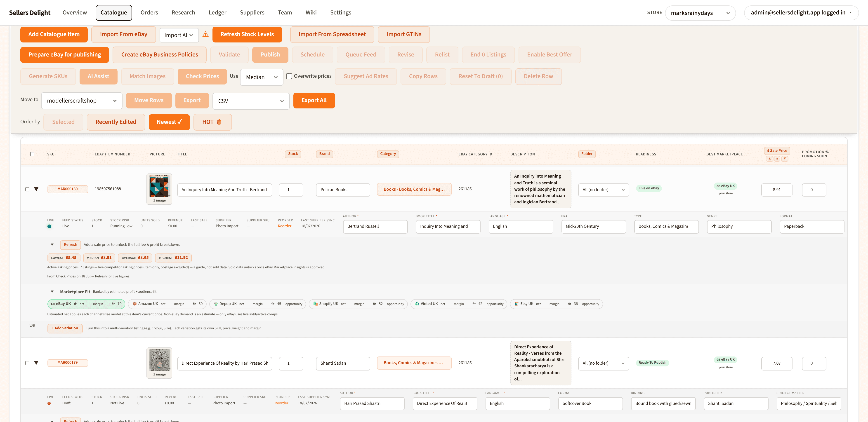Open the Direct Experience book cover thumbnail
Viewport: 868px width, 422px height.
(159, 360)
